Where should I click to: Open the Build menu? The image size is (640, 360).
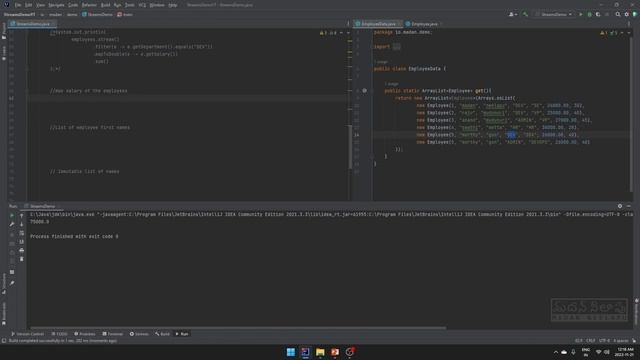tap(105, 5)
